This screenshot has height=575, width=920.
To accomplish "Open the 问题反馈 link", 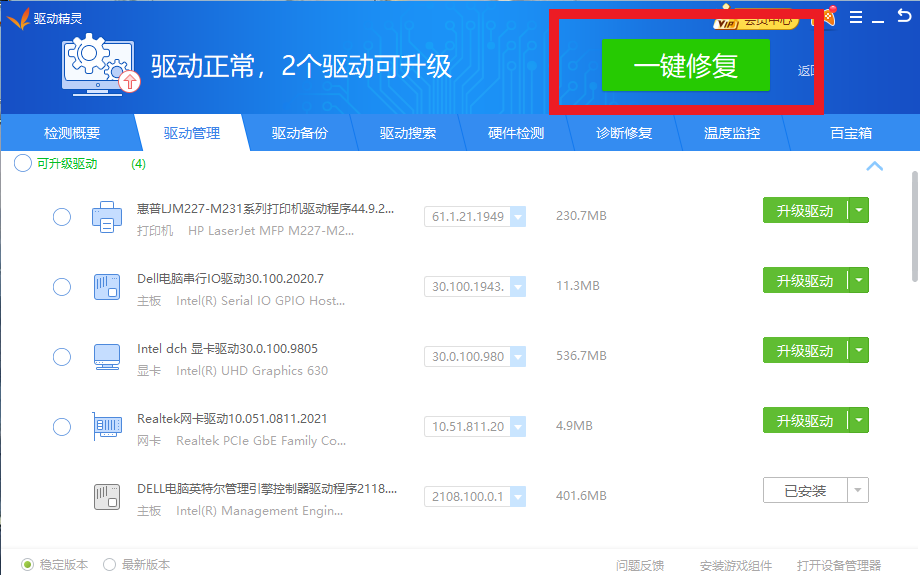I will [640, 565].
